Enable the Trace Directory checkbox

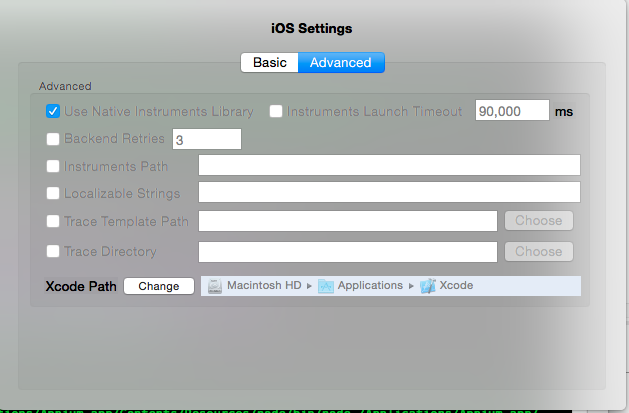tap(54, 252)
